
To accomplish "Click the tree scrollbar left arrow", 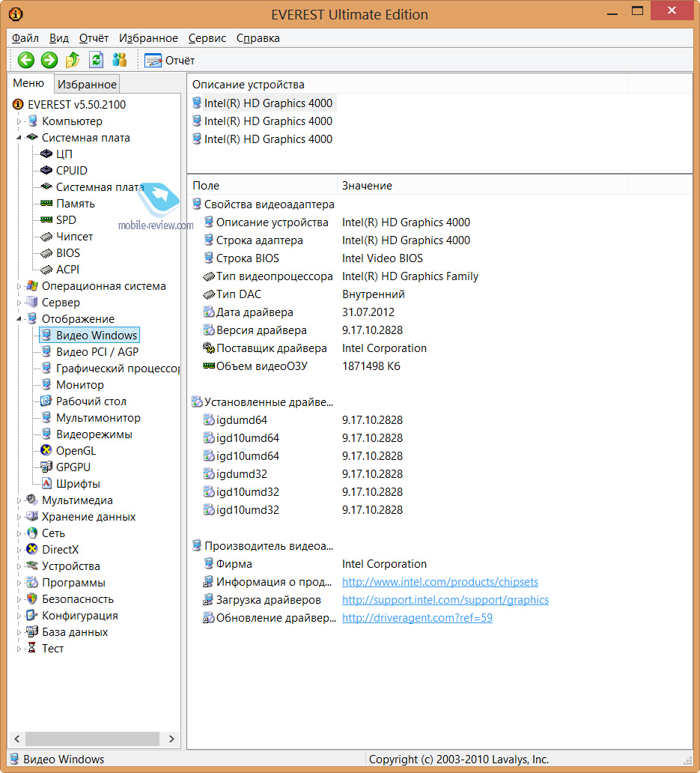I will click(16, 739).
